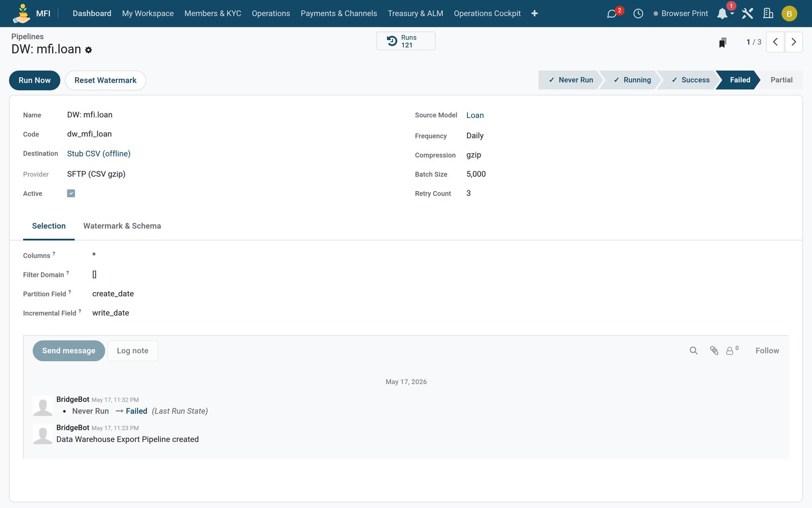Click the Reset Watermark button

[106, 80]
